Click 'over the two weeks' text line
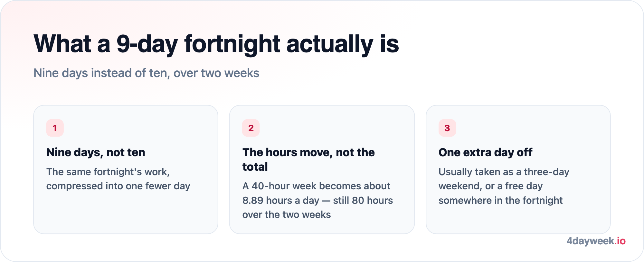 tap(287, 215)
